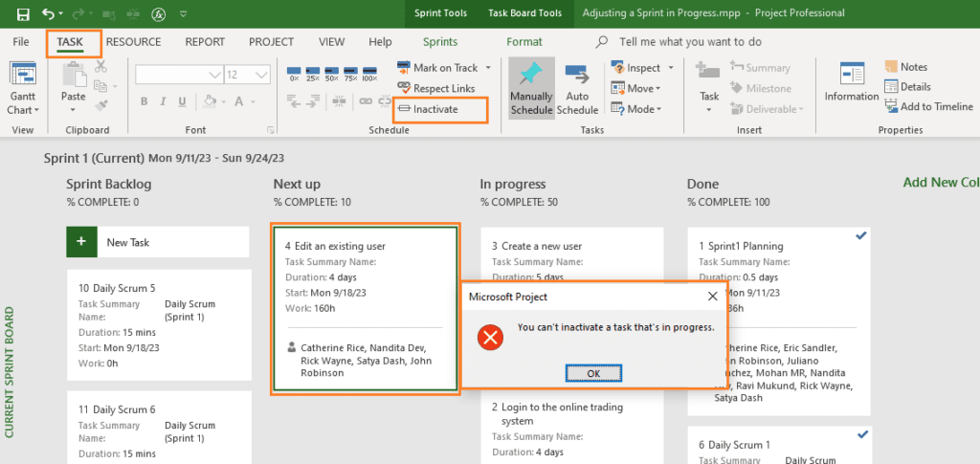
Task: Click the Deliverable dropdown
Action: [767, 109]
